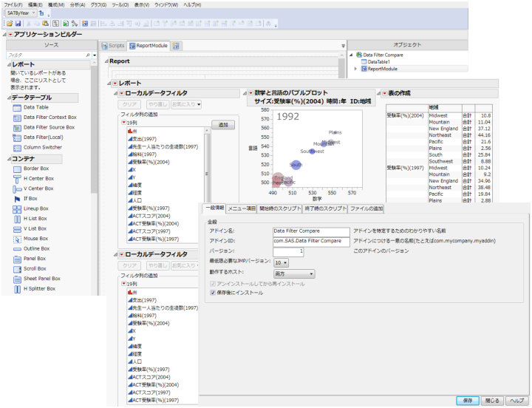
Task: Click the Save floppy disk toolbar icon
Action: (18, 24)
